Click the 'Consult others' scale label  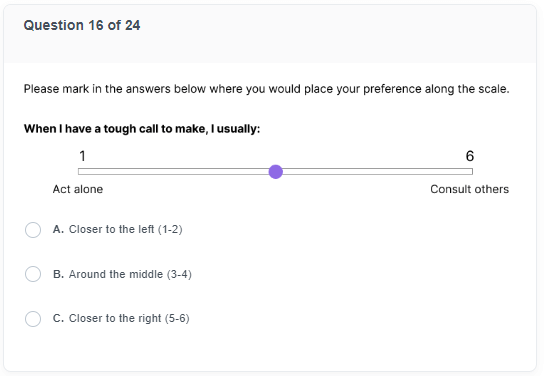point(469,189)
